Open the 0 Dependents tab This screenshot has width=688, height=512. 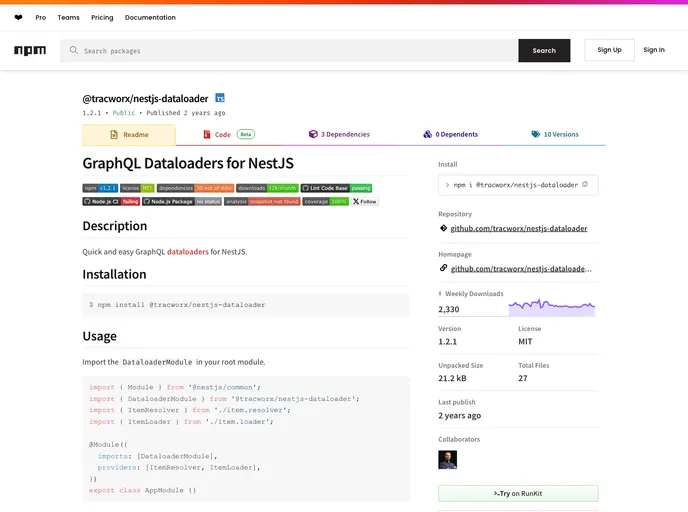pos(451,134)
